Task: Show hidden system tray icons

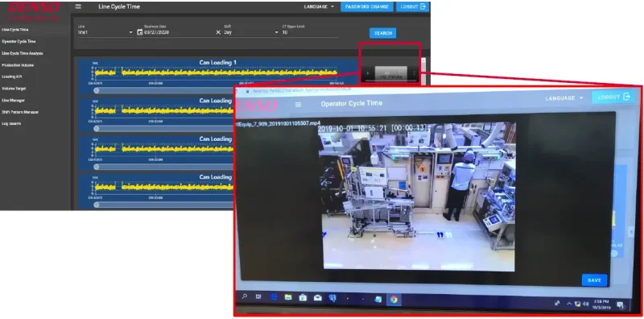Action: tap(569, 304)
